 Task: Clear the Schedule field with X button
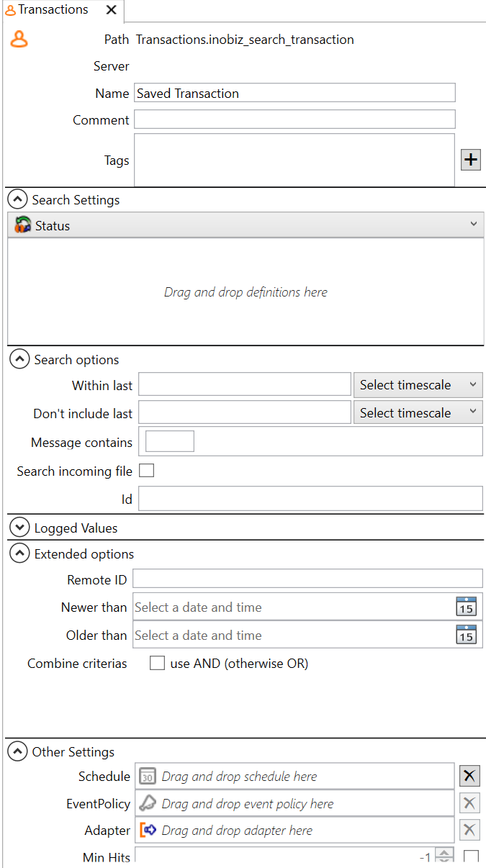pos(469,776)
